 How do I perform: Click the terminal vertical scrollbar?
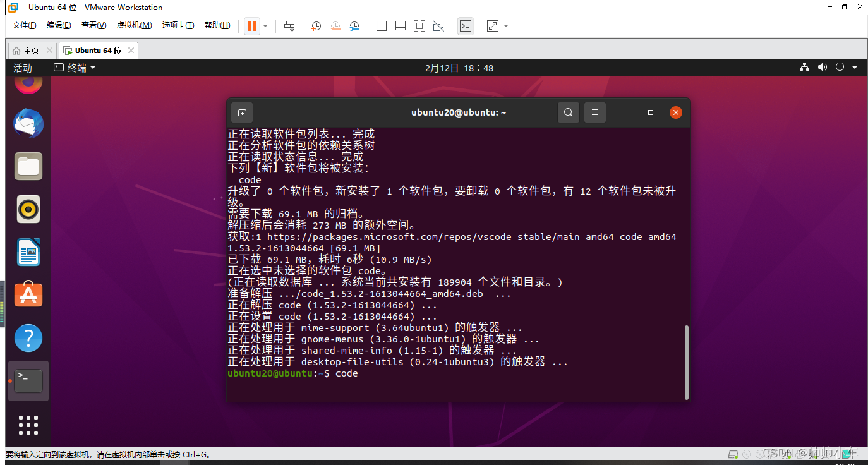point(687,362)
